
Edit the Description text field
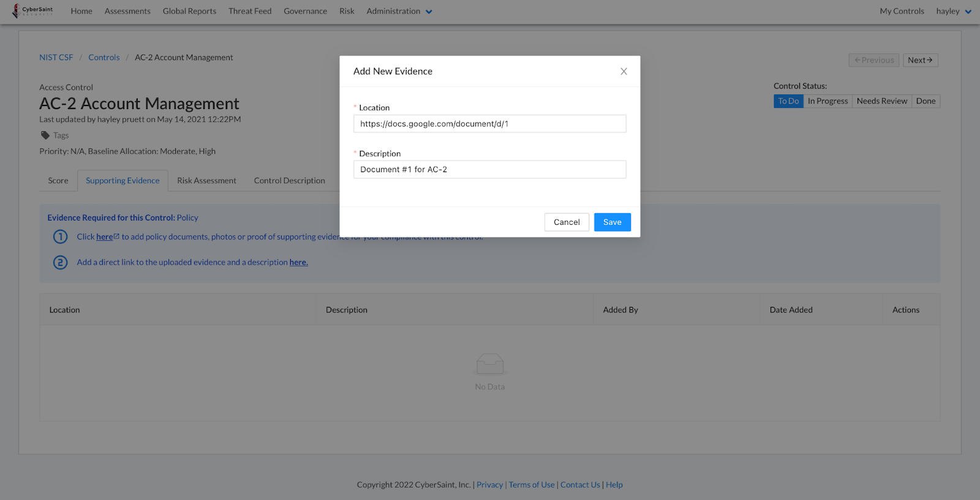(489, 170)
